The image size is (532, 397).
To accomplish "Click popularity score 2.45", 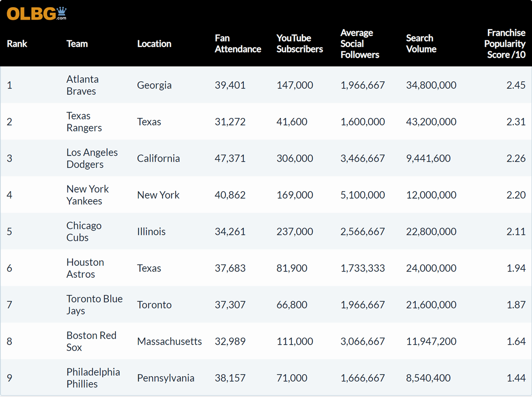I will pyautogui.click(x=516, y=85).
